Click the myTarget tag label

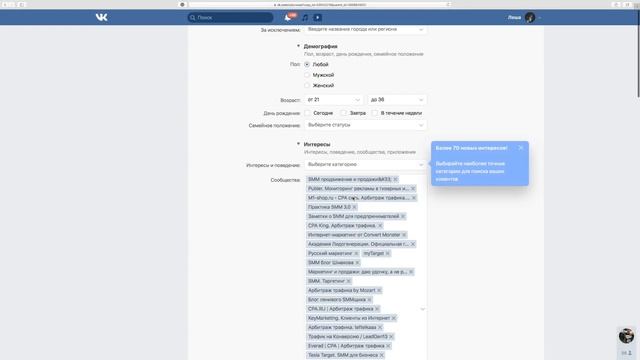373,253
